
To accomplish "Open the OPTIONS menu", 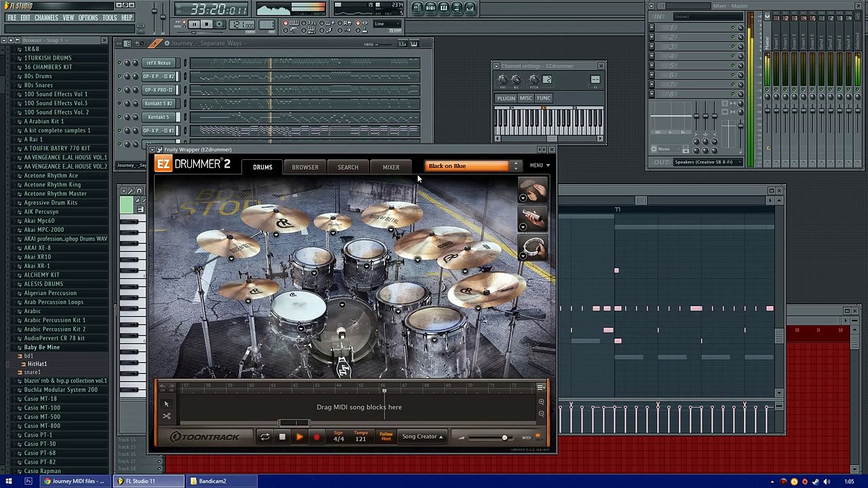I will pyautogui.click(x=88, y=18).
